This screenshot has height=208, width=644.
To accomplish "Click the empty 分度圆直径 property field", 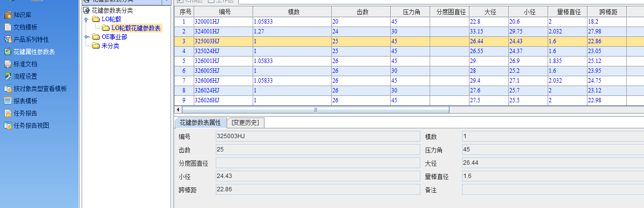I will (318, 163).
